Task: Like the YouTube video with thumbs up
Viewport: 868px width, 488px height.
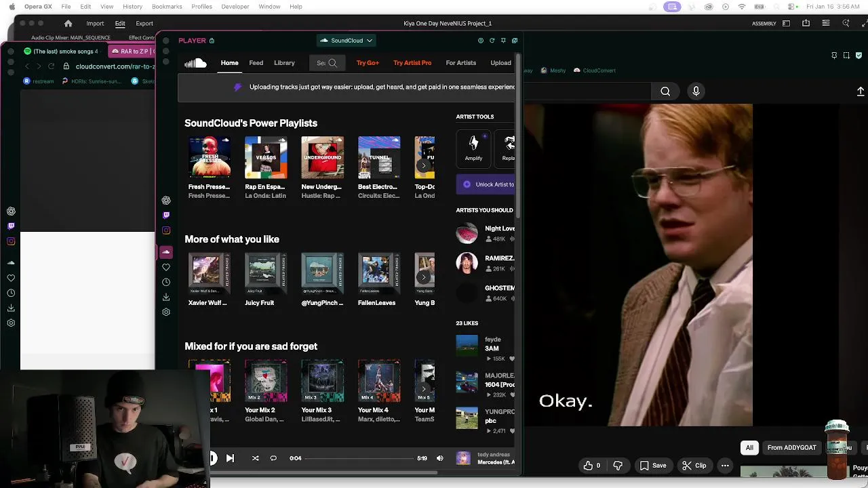Action: pos(591,466)
